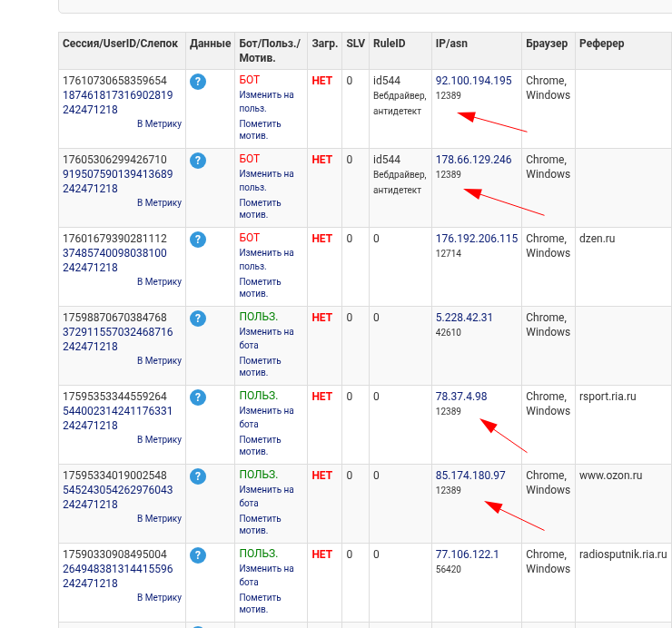Open IP 77.106.122.1 link
The image size is (672, 628).
(x=467, y=554)
